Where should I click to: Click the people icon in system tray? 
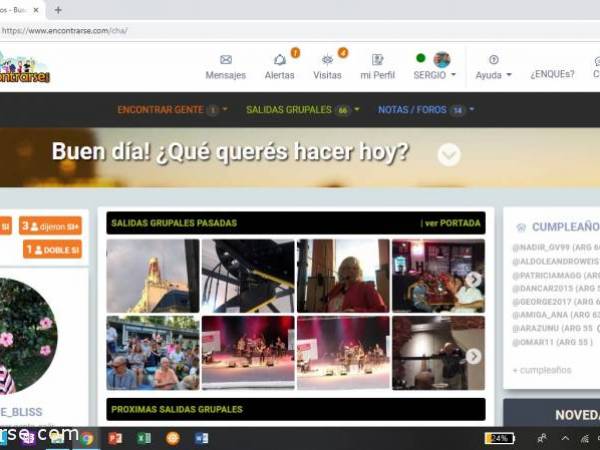(542, 438)
